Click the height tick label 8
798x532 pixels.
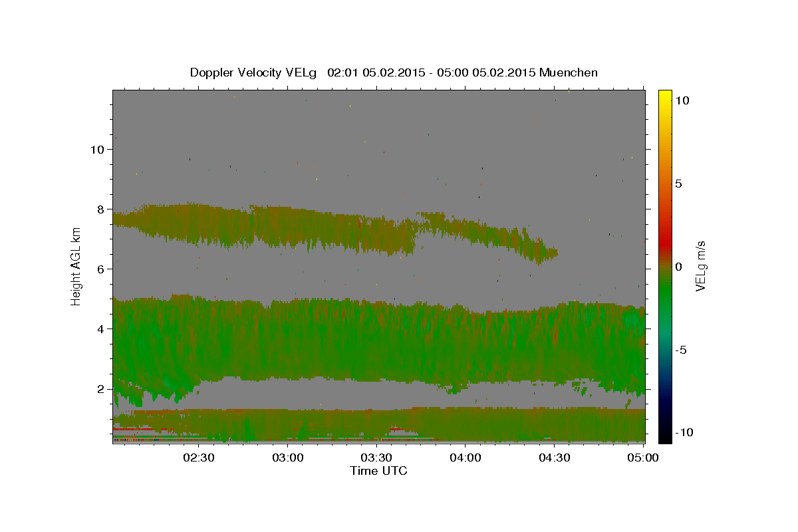[101, 209]
